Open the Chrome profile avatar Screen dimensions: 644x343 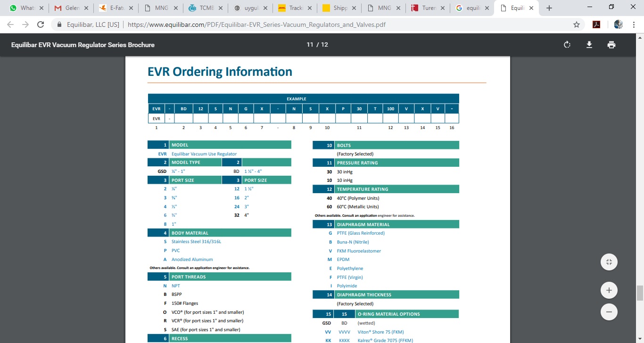coord(619,24)
